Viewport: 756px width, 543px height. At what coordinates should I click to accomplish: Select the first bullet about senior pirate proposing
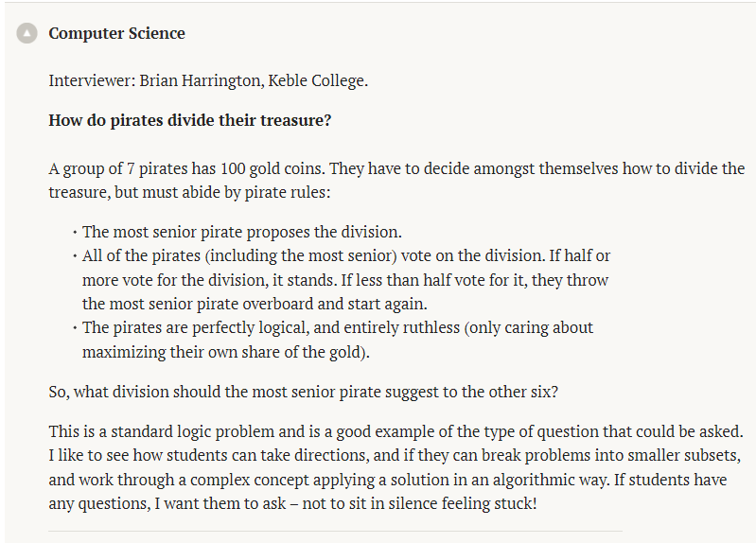[241, 232]
